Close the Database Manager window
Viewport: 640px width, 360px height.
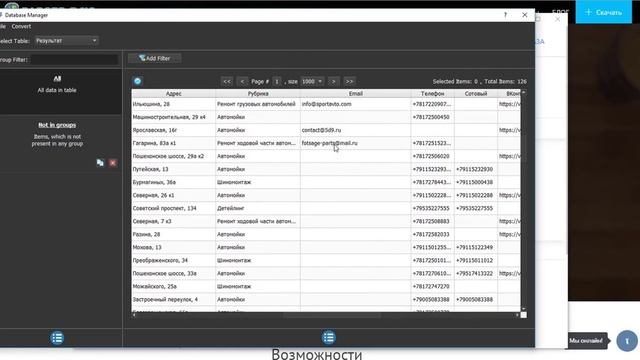tap(524, 15)
